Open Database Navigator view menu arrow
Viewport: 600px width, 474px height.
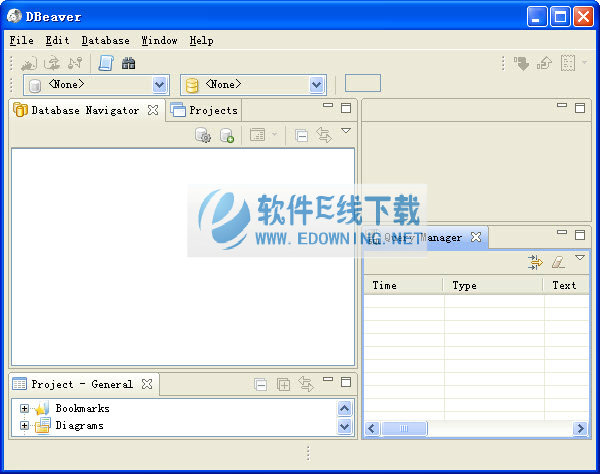pos(346,131)
